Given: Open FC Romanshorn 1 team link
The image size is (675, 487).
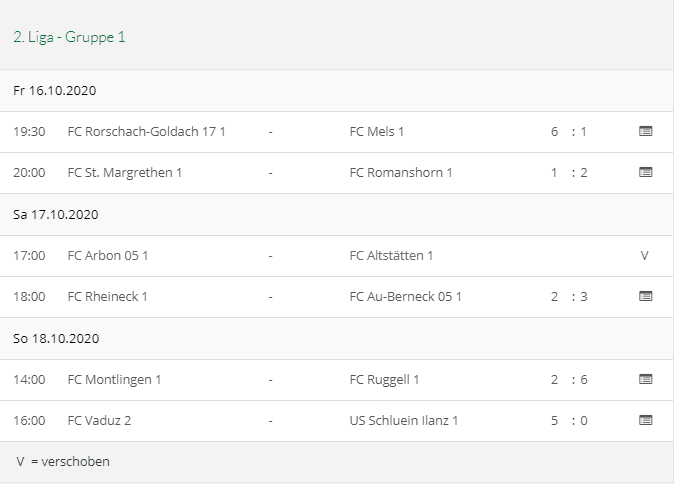Looking at the screenshot, I should point(401,172).
